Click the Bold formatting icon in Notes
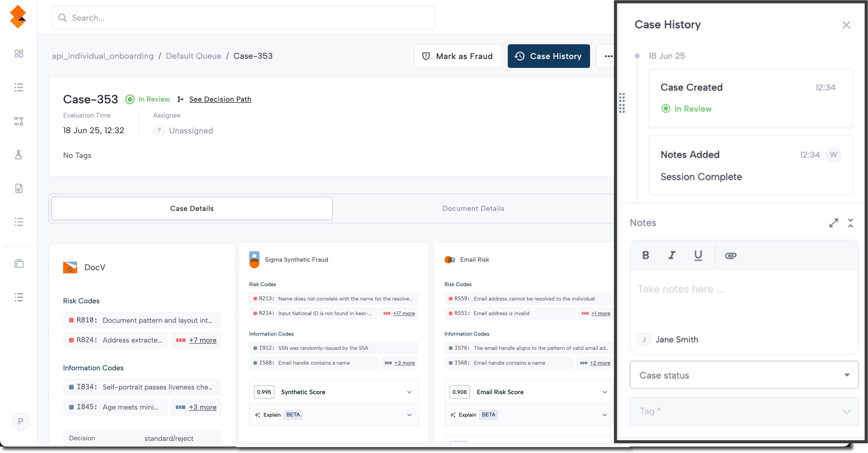Screen dimensions: 868x453 (x=646, y=255)
